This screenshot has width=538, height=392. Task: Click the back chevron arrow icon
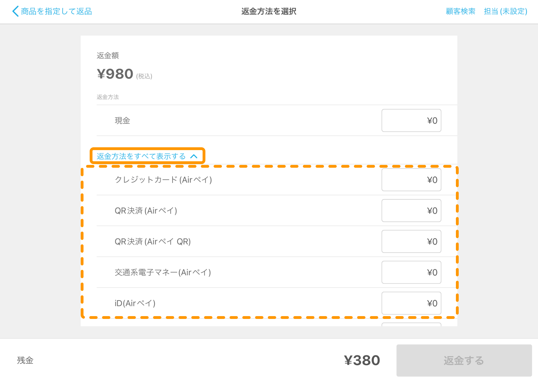(15, 11)
